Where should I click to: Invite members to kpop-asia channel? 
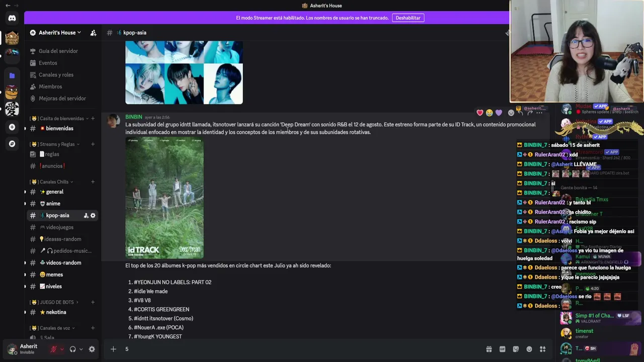point(86,215)
